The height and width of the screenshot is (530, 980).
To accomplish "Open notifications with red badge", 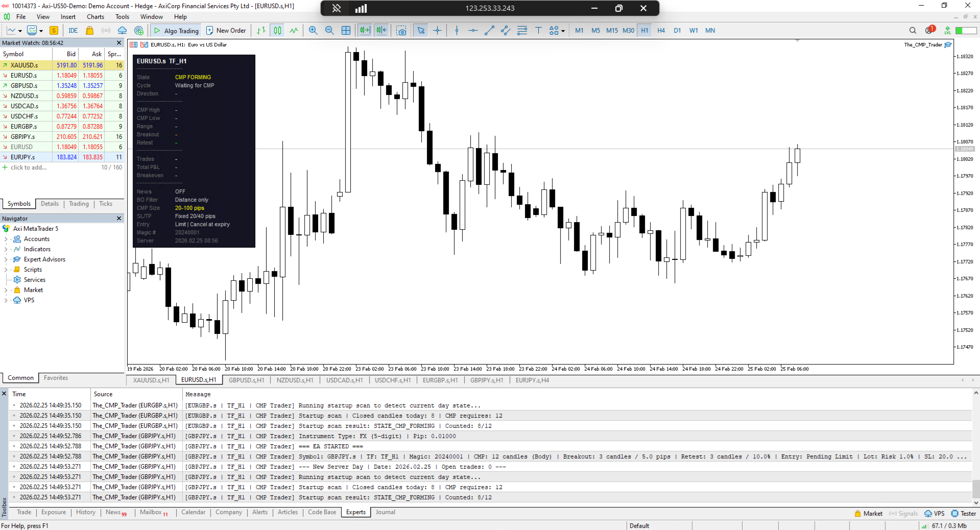I will click(x=930, y=30).
